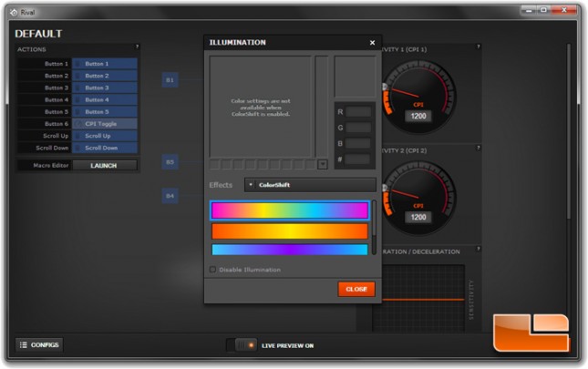The height and width of the screenshot is (369, 588).
Task: Click the G color value field
Action: pyautogui.click(x=358, y=128)
